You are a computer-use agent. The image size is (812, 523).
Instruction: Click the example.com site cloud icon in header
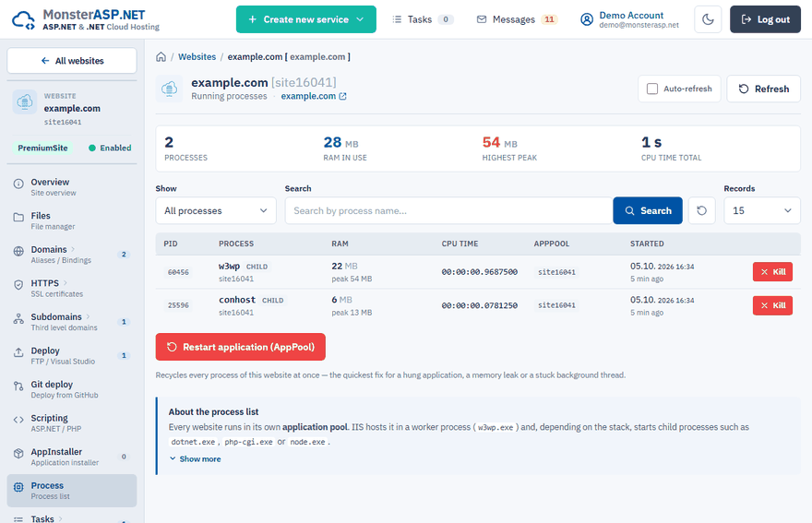pos(169,89)
